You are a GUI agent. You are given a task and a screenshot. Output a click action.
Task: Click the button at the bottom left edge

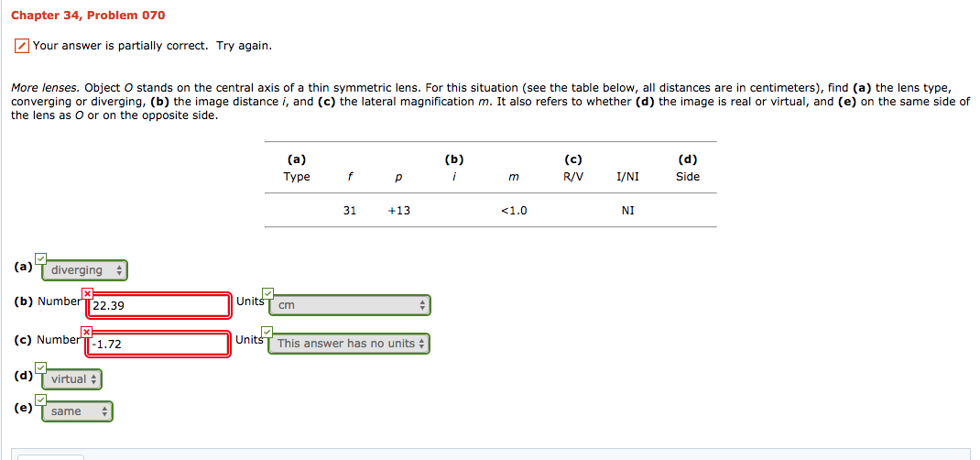(50, 457)
